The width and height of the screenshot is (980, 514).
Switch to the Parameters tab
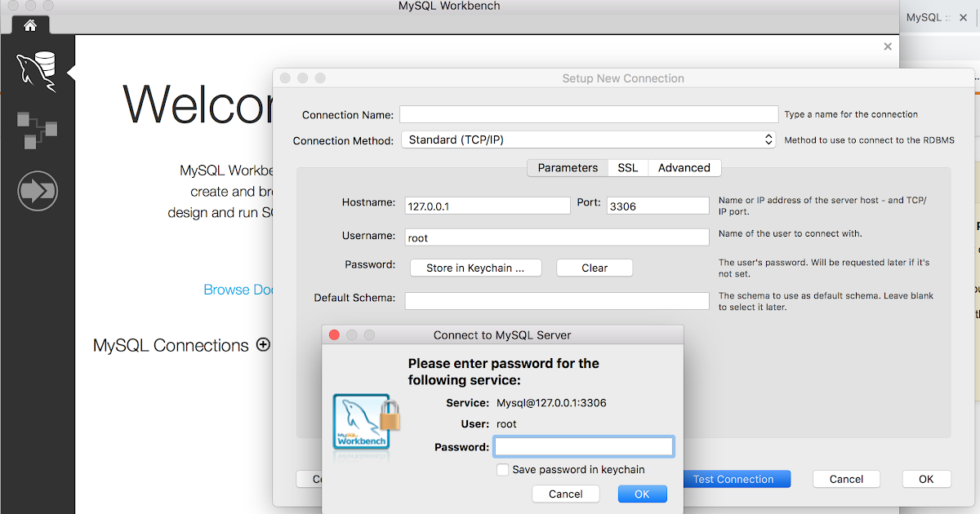[568, 167]
